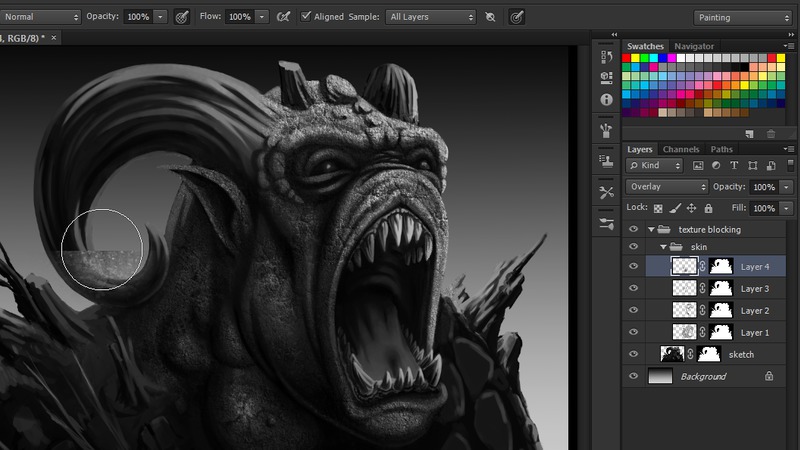The image size is (800, 450).
Task: Toggle the Aligned checkbox
Action: pyautogui.click(x=307, y=17)
